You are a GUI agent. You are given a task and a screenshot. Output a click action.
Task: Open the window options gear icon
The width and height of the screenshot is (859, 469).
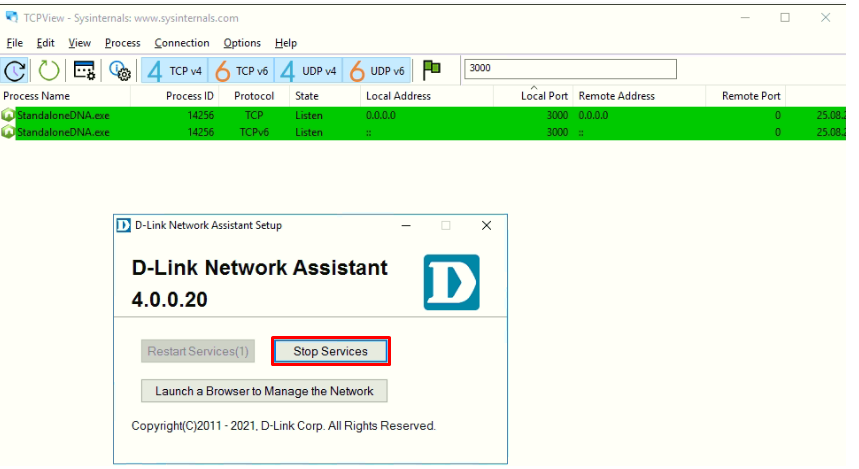point(84,70)
